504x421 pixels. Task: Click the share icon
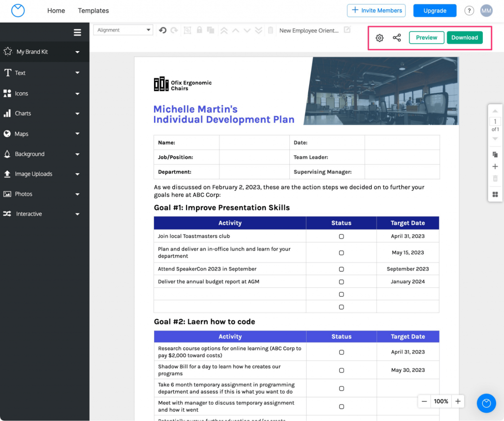click(x=397, y=37)
